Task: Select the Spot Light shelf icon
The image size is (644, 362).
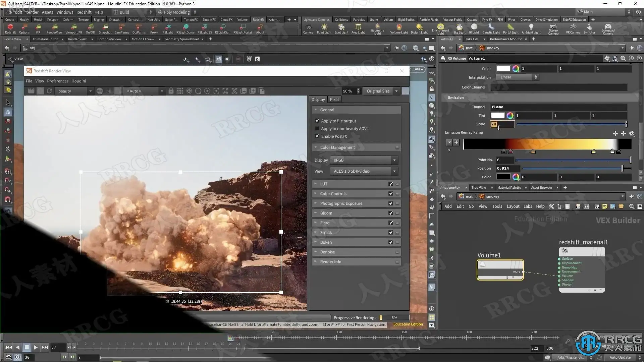Action: [341, 27]
